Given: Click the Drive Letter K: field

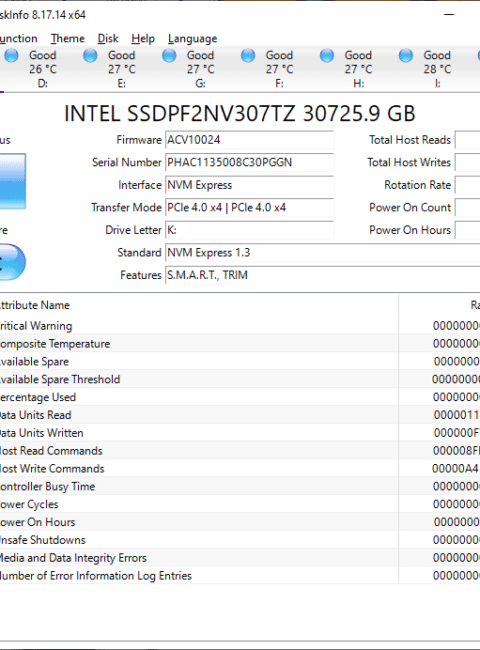Looking at the screenshot, I should [250, 230].
